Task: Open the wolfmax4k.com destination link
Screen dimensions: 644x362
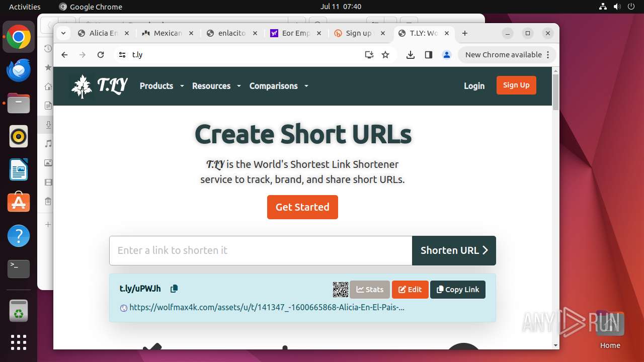Action: click(267, 307)
